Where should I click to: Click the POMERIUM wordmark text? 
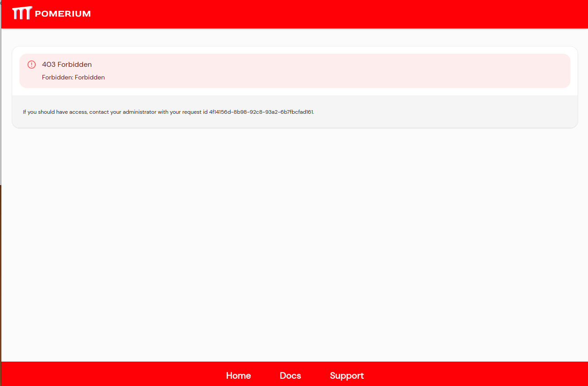(63, 14)
